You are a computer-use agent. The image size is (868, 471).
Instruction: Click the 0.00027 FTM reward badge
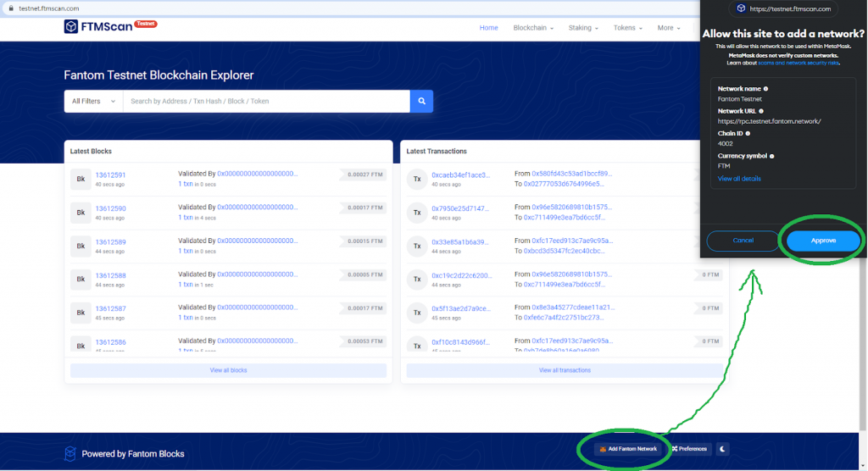[x=364, y=175]
